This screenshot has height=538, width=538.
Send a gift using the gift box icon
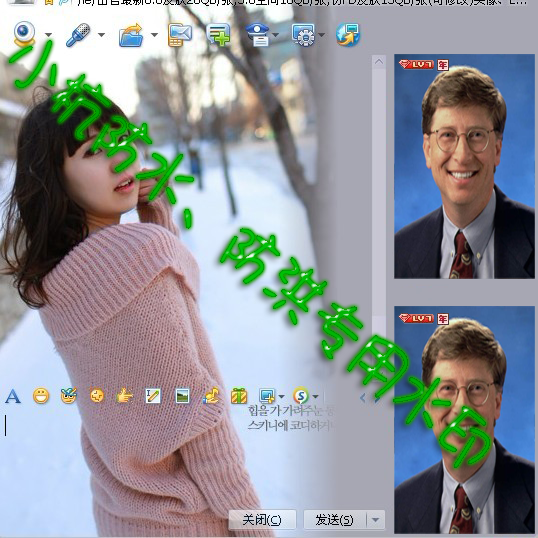[239, 396]
